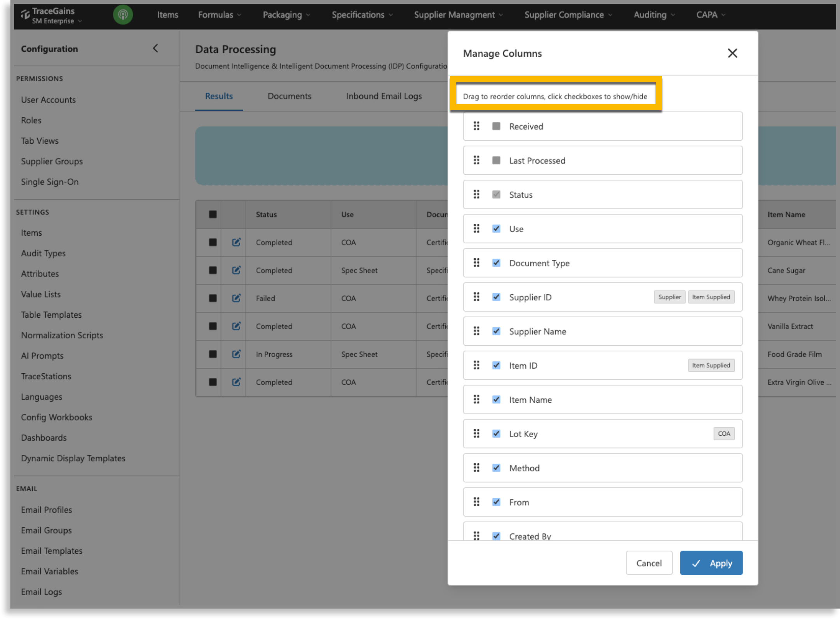The height and width of the screenshot is (619, 840).
Task: Uncheck the Use column checkbox
Action: tap(496, 229)
